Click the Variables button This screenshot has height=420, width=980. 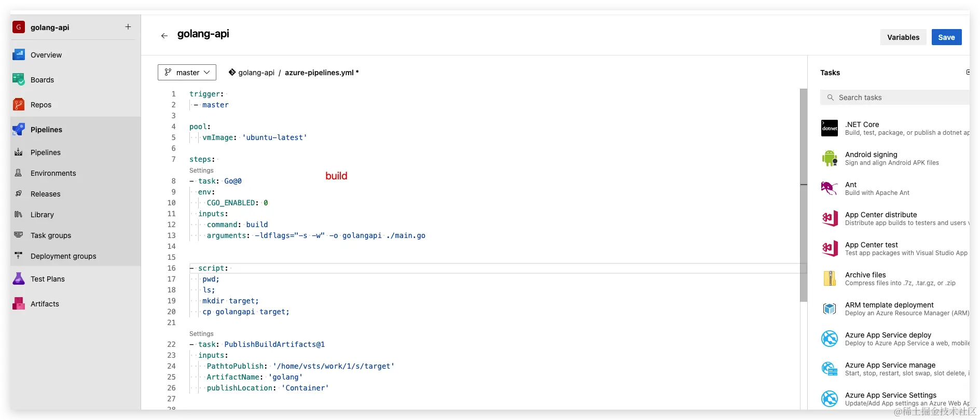pos(903,37)
